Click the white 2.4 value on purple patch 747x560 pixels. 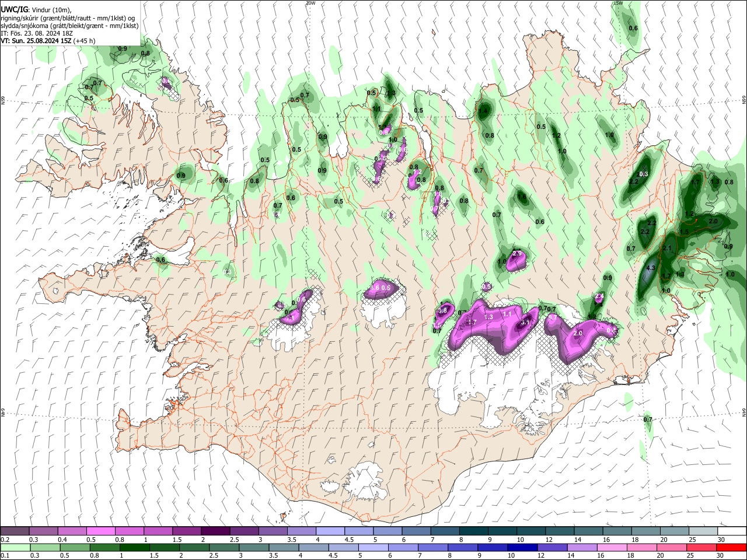tap(599, 297)
